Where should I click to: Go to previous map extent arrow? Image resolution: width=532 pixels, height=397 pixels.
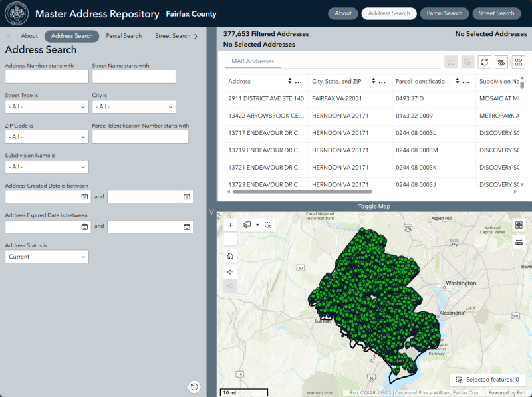pos(230,272)
